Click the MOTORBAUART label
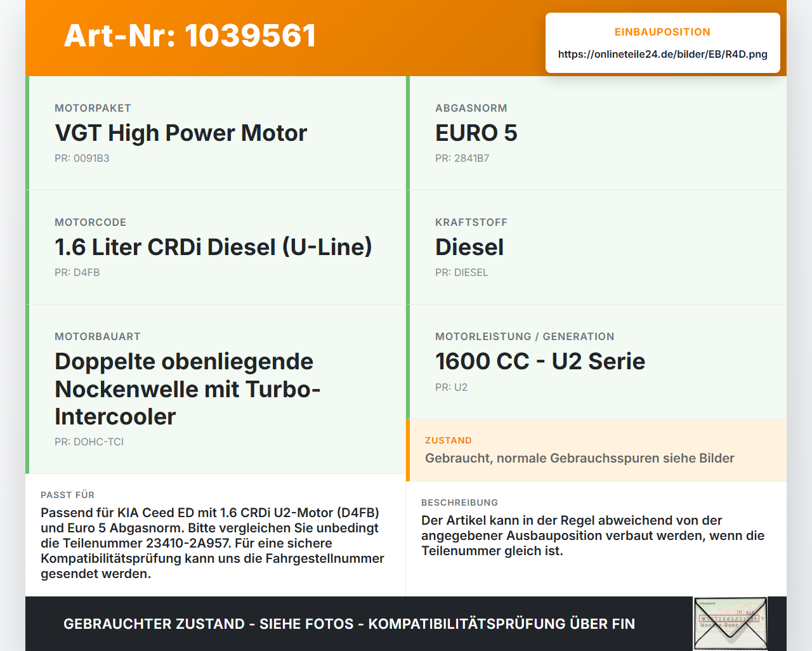 click(x=97, y=336)
